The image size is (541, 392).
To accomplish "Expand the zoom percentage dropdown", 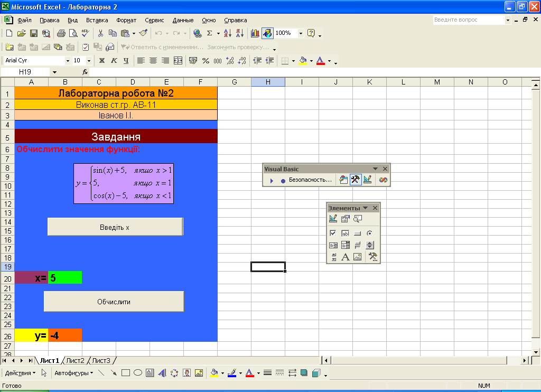I will click(301, 33).
